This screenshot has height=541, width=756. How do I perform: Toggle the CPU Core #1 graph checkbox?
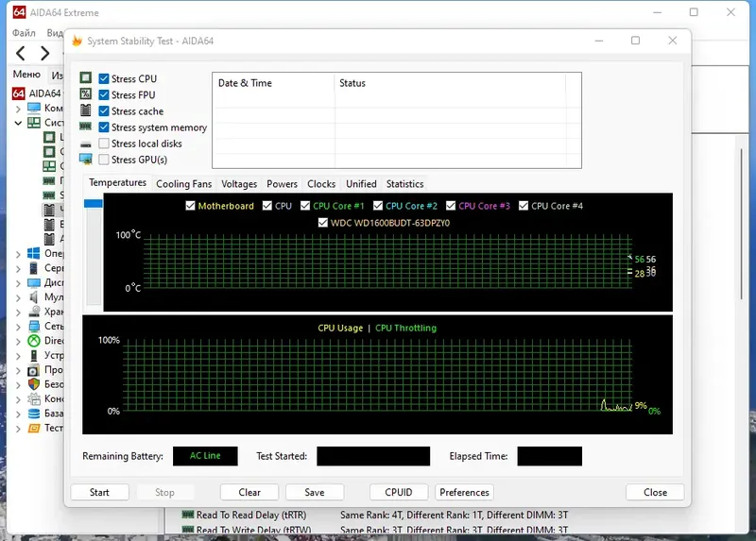click(x=305, y=206)
